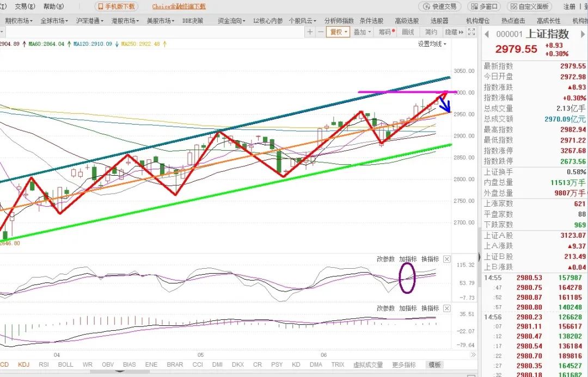Click 加指标 in the MACD panel
Image resolution: width=588 pixels, height=377 pixels.
point(408,308)
